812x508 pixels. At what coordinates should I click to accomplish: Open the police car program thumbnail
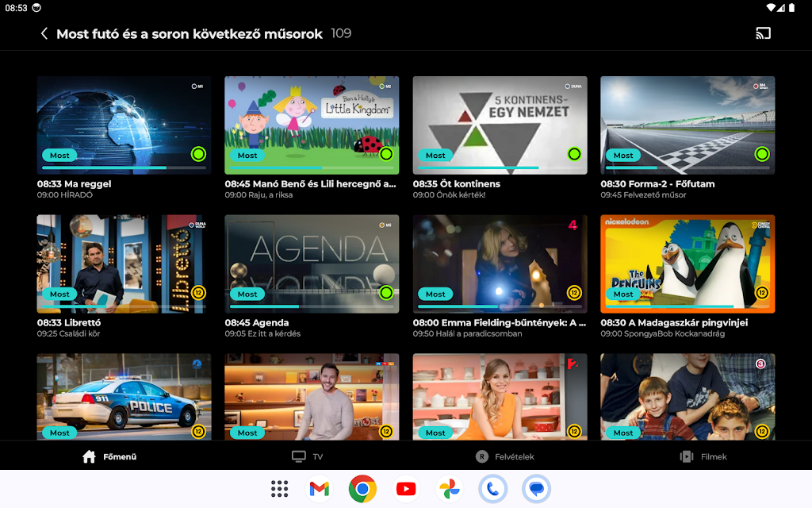124,393
